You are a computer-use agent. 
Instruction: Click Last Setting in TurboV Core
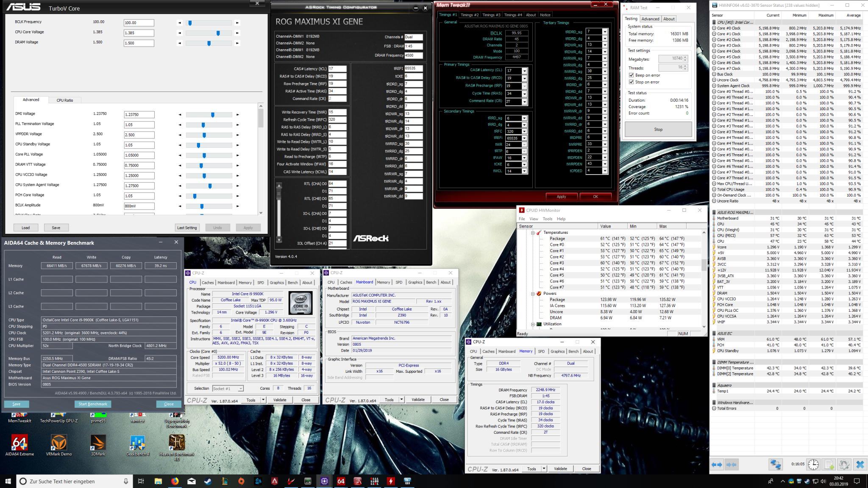pos(187,228)
